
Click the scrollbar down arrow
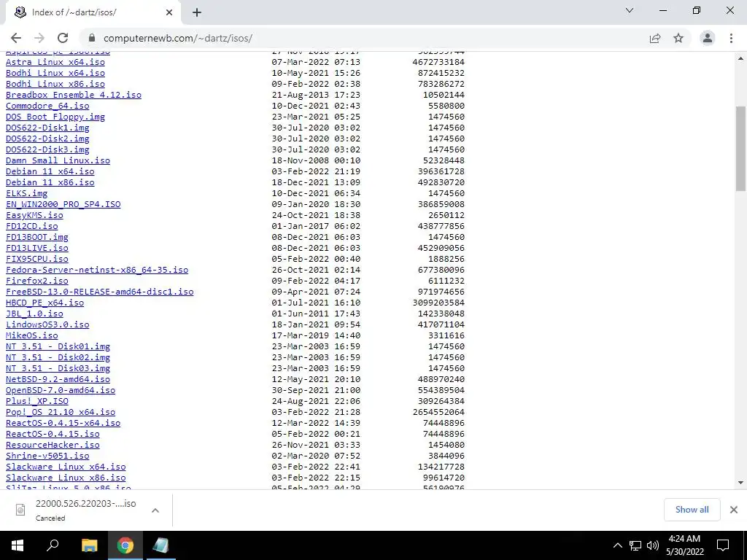(x=741, y=483)
